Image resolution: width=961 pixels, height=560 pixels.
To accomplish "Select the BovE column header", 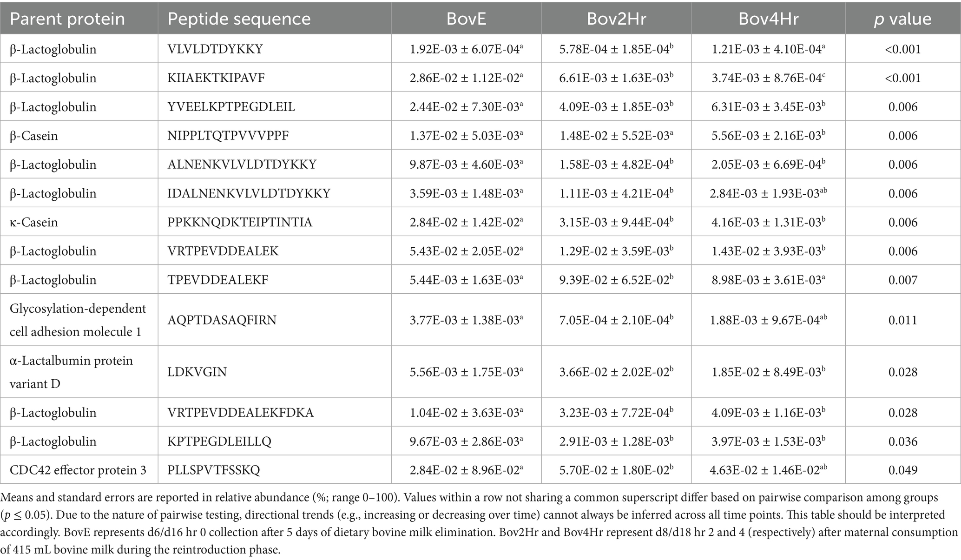I will pos(466,19).
